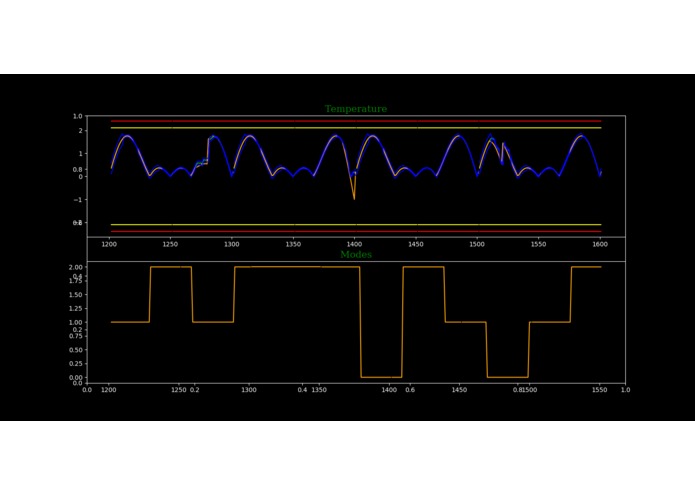The height and width of the screenshot is (494, 695).
Task: Click 1550 tick under the Temperature chart
Action: pyautogui.click(x=539, y=244)
